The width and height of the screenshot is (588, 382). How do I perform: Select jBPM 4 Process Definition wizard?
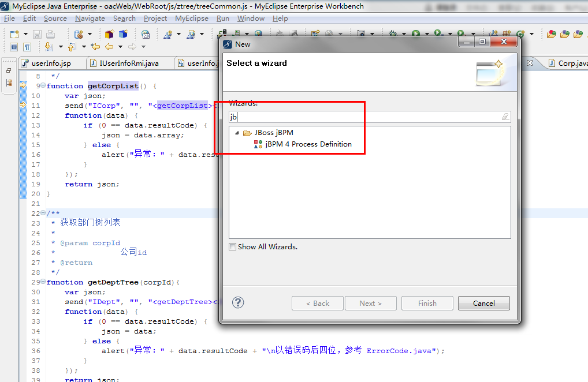308,144
